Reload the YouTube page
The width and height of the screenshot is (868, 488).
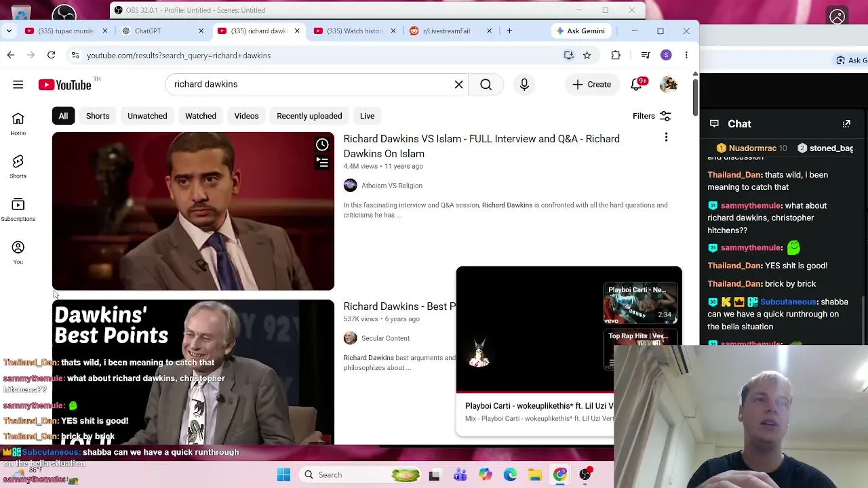point(51,55)
